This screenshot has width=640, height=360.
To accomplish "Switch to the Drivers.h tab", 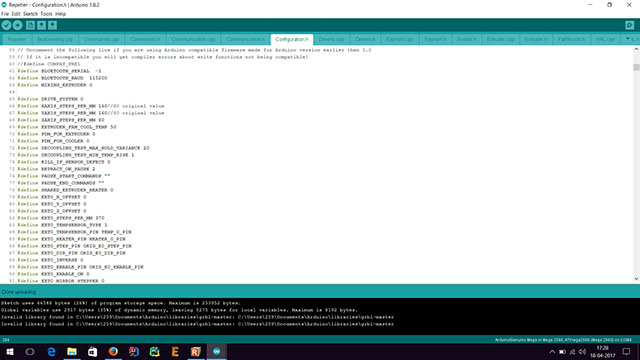I will [x=365, y=40].
